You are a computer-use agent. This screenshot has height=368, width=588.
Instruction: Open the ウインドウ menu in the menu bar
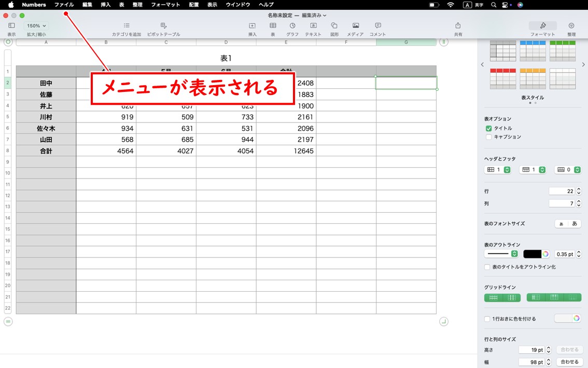[x=237, y=5]
